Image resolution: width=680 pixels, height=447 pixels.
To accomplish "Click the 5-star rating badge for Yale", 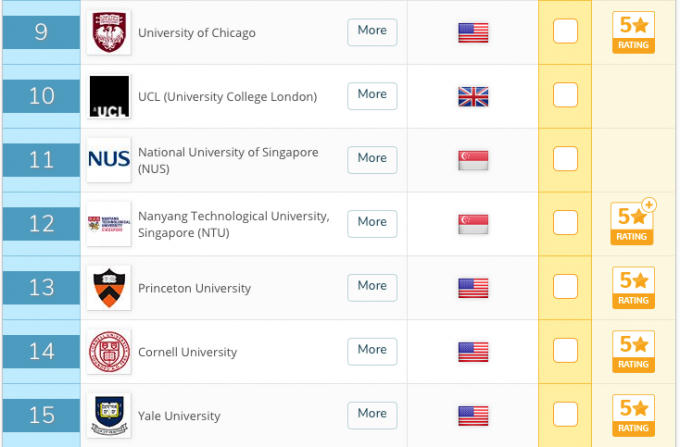I will [x=633, y=415].
